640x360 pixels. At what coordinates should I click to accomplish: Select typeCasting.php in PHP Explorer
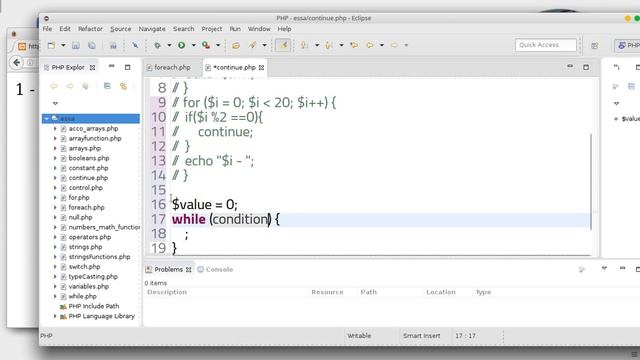[93, 276]
